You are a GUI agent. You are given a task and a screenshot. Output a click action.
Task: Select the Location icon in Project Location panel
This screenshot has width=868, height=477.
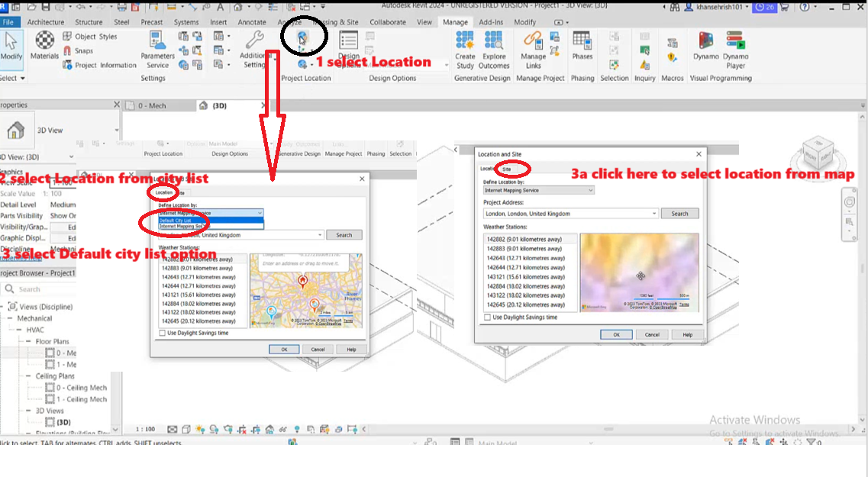click(x=303, y=36)
